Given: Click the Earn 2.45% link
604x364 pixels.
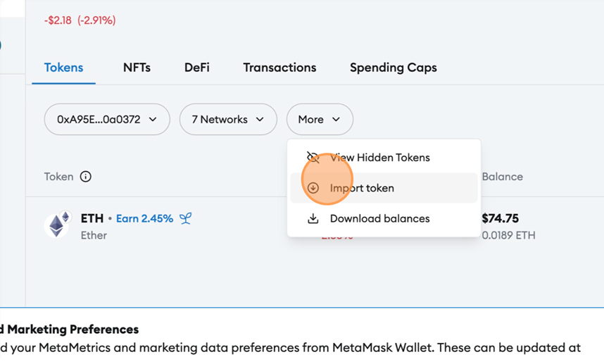Looking at the screenshot, I should coord(144,218).
